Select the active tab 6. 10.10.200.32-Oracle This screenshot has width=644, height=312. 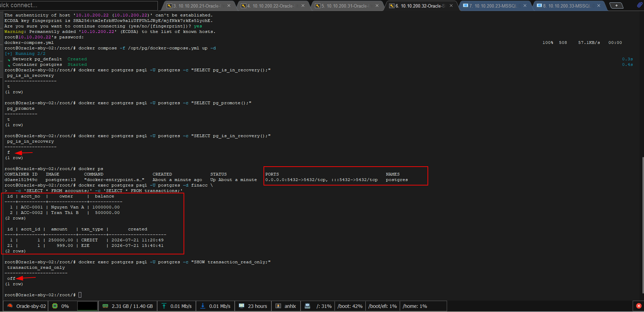(x=421, y=6)
